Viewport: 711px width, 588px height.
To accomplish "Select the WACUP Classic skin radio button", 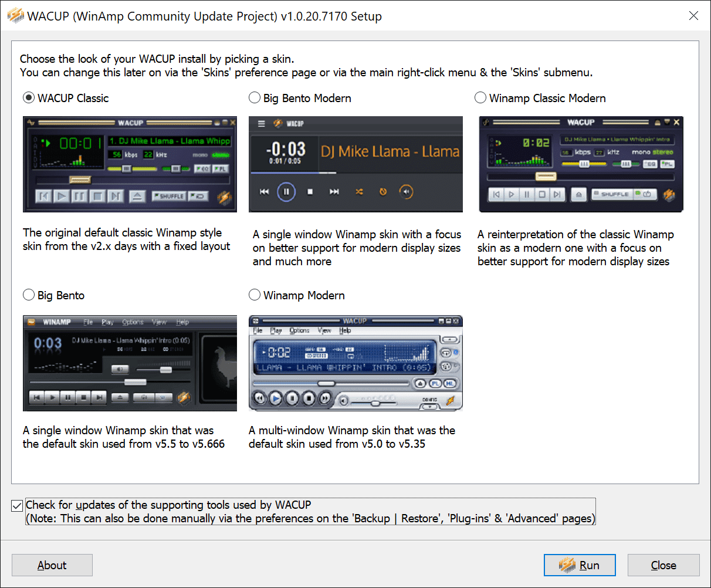I will coord(29,98).
